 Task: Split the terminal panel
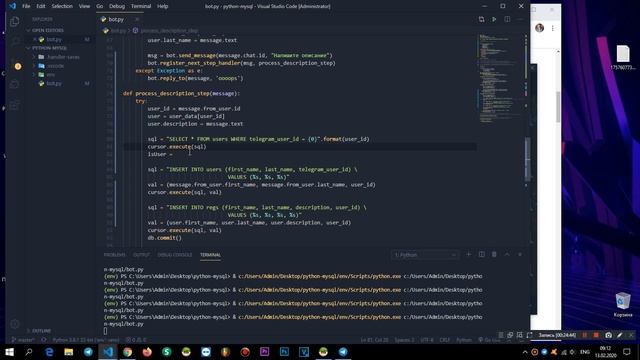coord(482,254)
